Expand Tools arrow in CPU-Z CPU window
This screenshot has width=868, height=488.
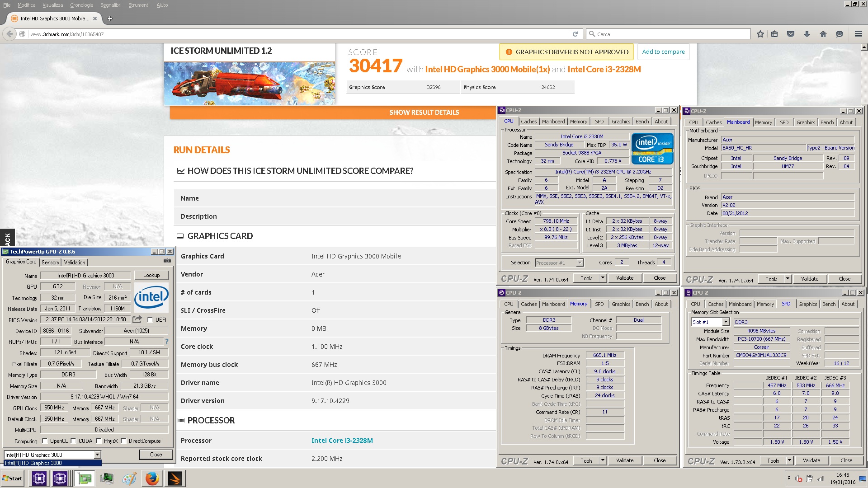point(603,278)
